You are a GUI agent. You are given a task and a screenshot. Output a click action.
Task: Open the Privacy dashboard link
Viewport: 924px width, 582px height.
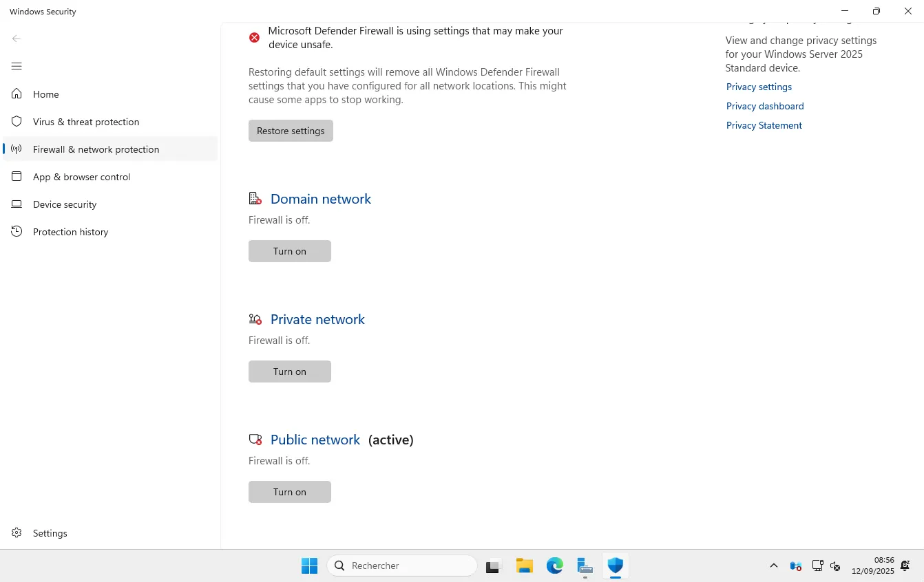tap(764, 106)
